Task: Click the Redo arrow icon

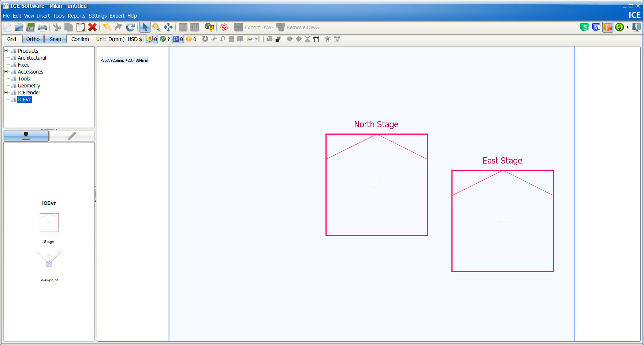Action: point(118,27)
